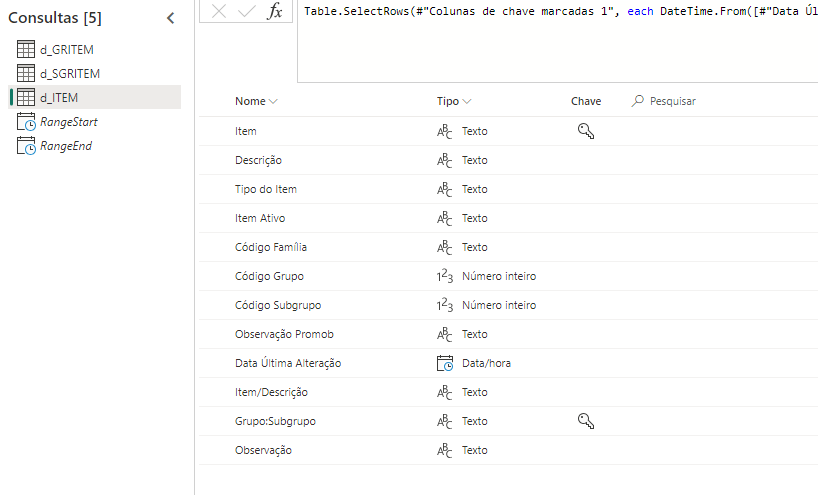The height and width of the screenshot is (495, 818).
Task: Select the d_ITEM query
Action: [95, 98]
